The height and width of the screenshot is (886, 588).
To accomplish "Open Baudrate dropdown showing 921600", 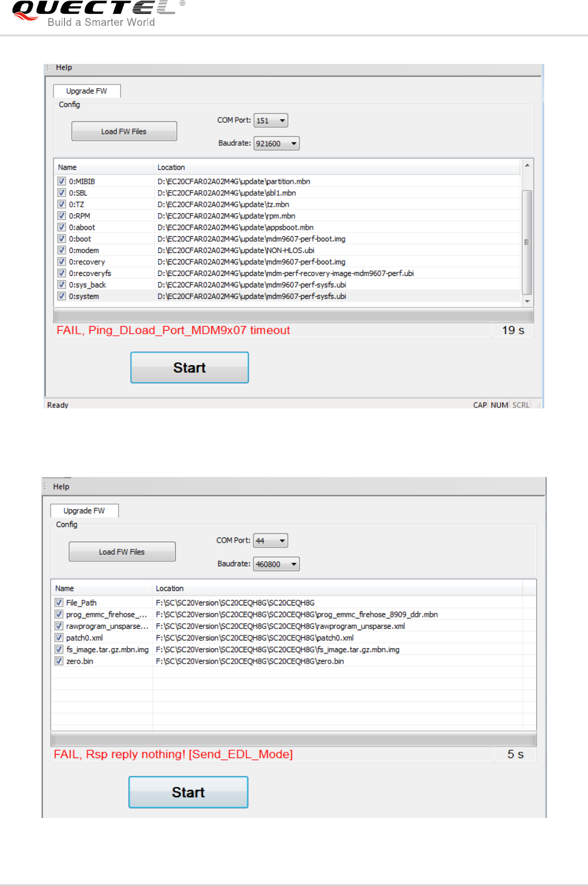I will coord(276,143).
